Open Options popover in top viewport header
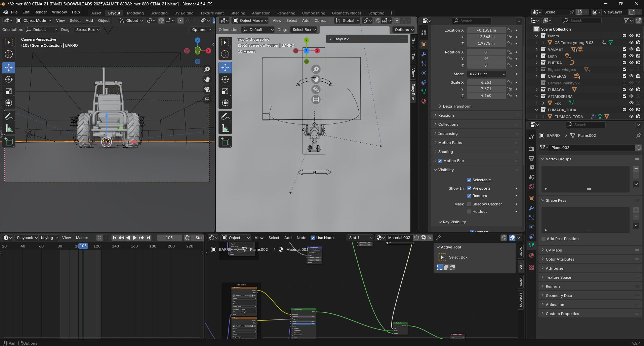Image resolution: width=644 pixels, height=346 pixels. click(404, 30)
